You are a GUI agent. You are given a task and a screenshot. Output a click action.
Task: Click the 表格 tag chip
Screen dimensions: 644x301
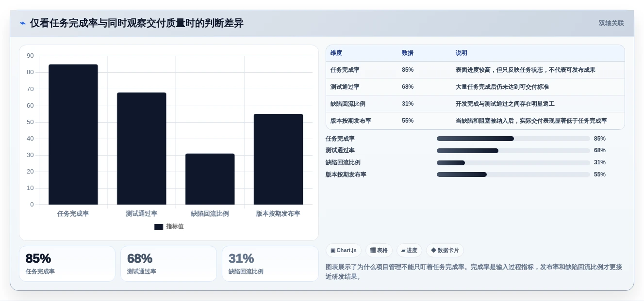(379, 250)
